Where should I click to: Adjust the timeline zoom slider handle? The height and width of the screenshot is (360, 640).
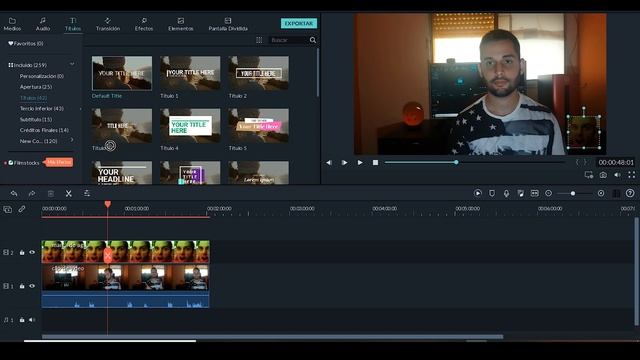pyautogui.click(x=573, y=193)
